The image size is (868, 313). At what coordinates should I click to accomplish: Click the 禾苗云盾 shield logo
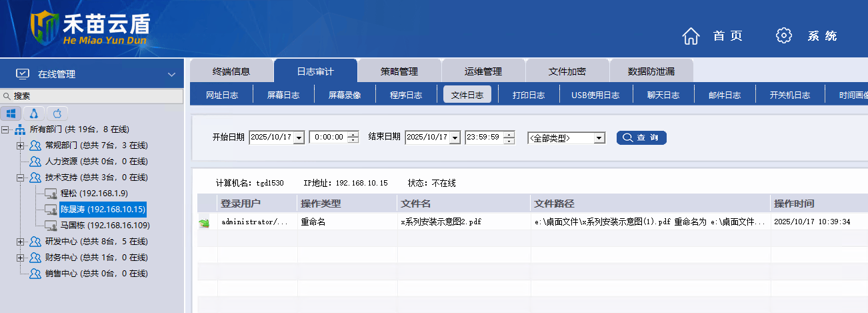pos(45,29)
